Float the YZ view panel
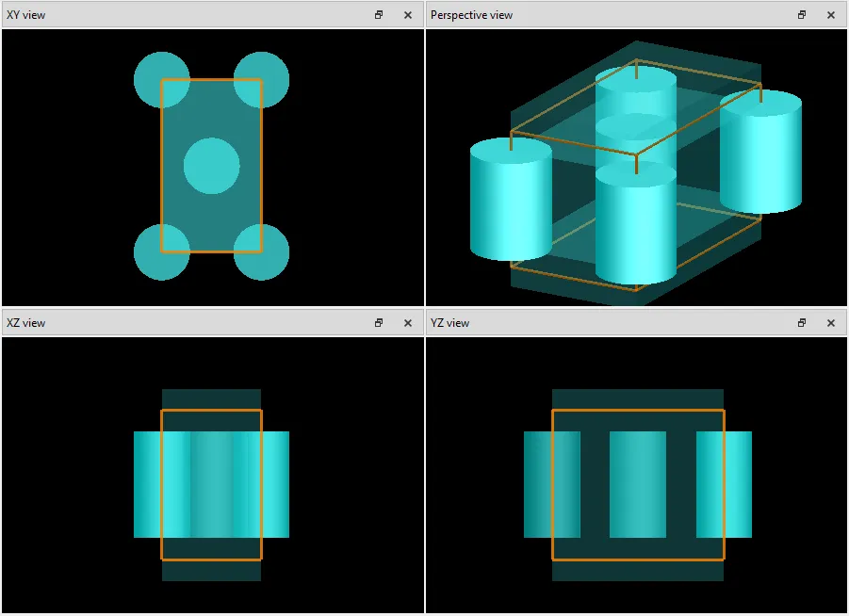Image resolution: width=849 pixels, height=616 pixels. (802, 323)
